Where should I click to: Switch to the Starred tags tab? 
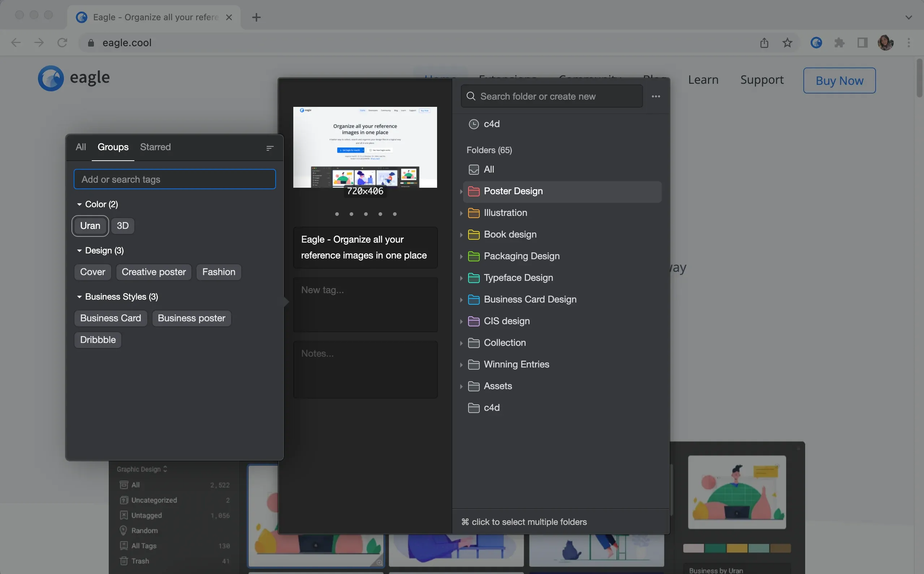click(155, 147)
